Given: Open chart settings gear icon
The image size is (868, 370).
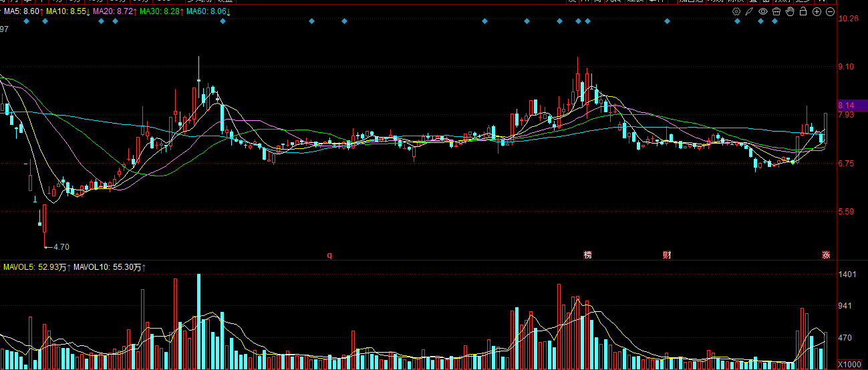Looking at the screenshot, I should 736,12.
